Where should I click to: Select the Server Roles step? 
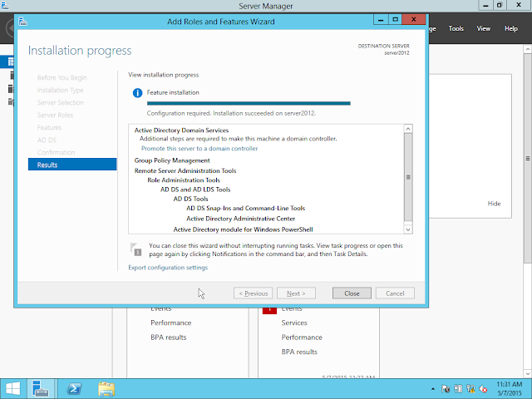tap(55, 116)
